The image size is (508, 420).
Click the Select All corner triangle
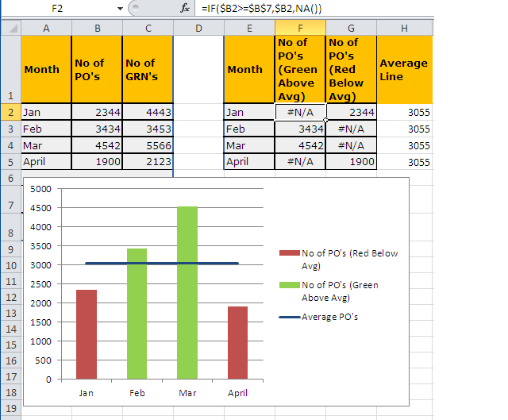tap(10, 28)
